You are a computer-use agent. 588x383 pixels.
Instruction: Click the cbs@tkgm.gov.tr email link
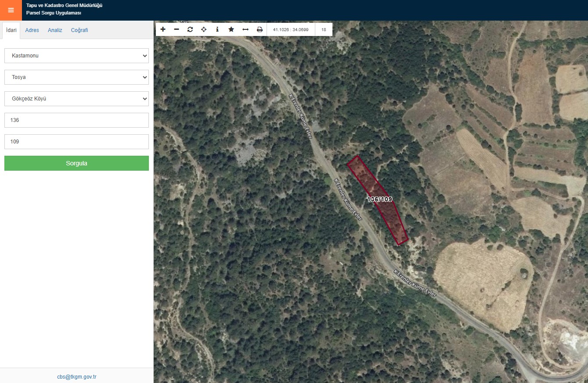click(x=76, y=377)
